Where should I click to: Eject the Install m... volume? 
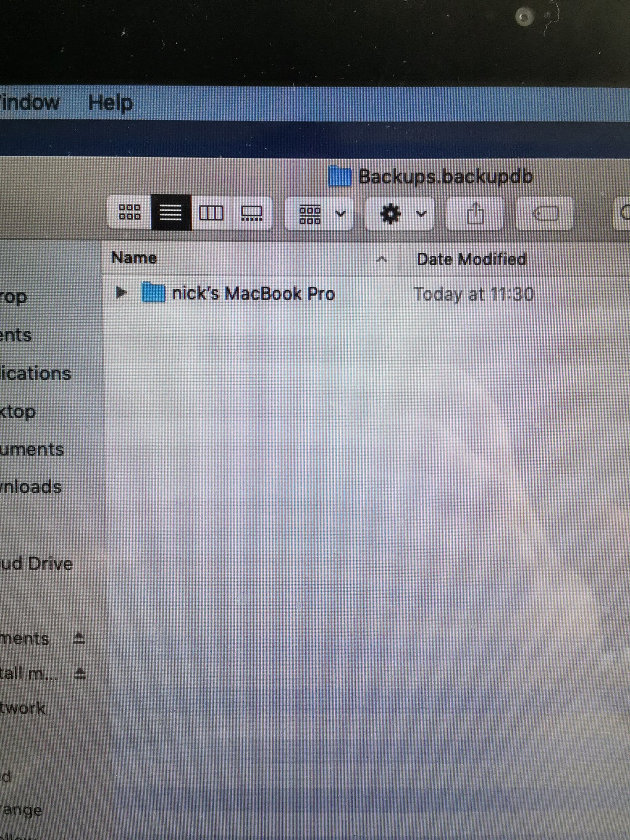pyautogui.click(x=80, y=674)
